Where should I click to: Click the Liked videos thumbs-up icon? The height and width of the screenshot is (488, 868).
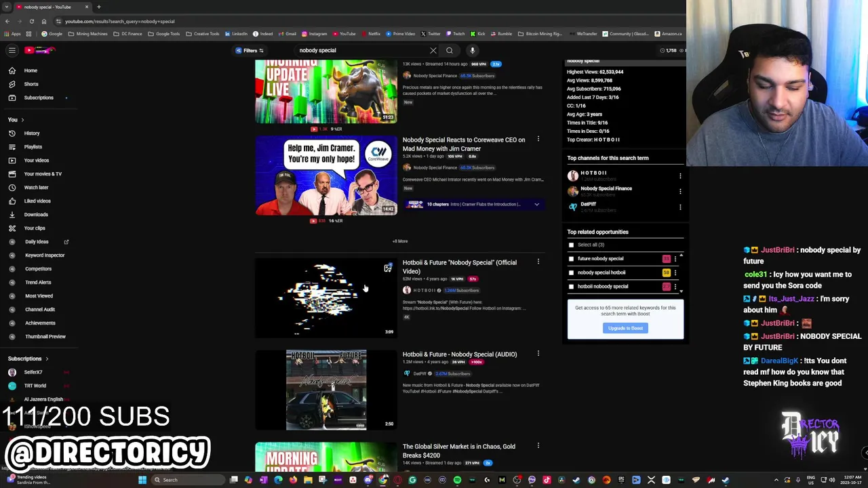click(x=12, y=201)
